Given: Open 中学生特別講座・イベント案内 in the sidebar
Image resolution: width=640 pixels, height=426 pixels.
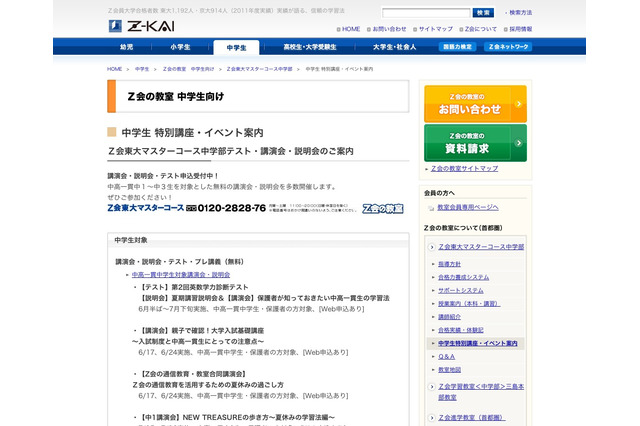Looking at the screenshot, I should pyautogui.click(x=478, y=343).
